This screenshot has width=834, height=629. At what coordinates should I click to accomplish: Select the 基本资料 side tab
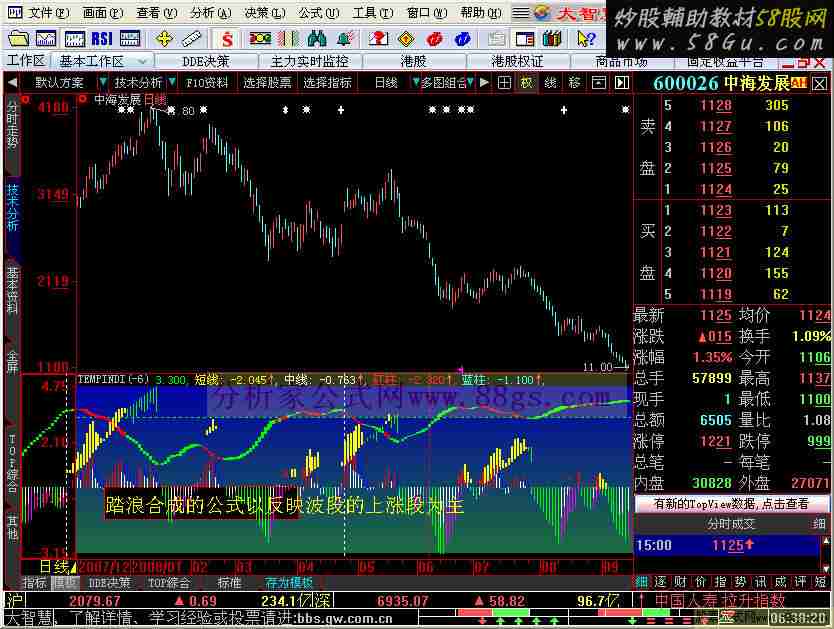(12, 290)
